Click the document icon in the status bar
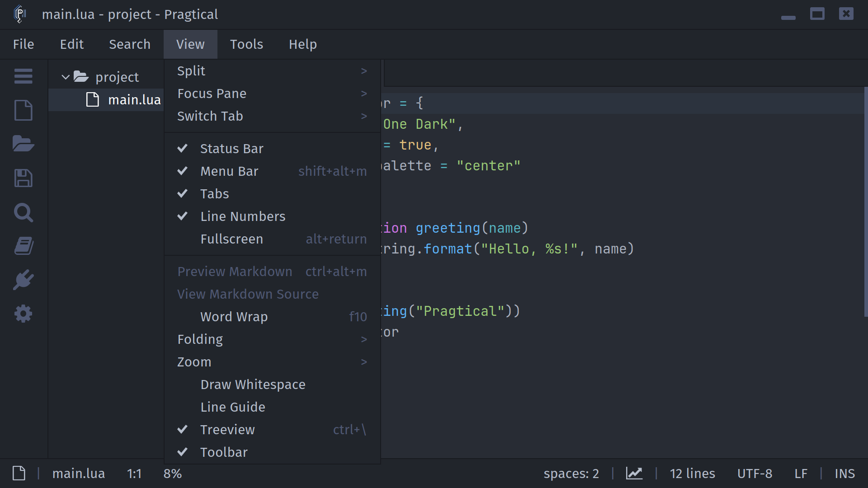868x488 pixels. click(x=19, y=473)
